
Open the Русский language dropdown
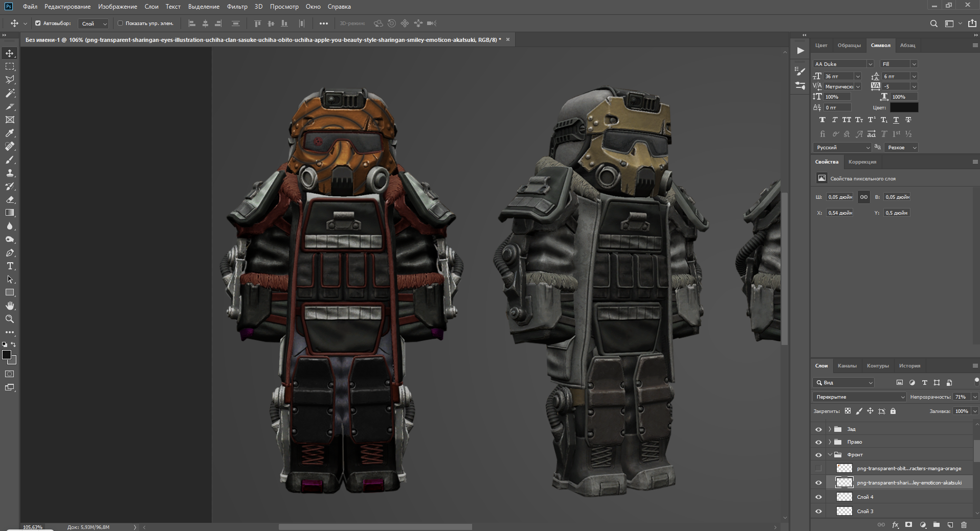[x=842, y=147]
